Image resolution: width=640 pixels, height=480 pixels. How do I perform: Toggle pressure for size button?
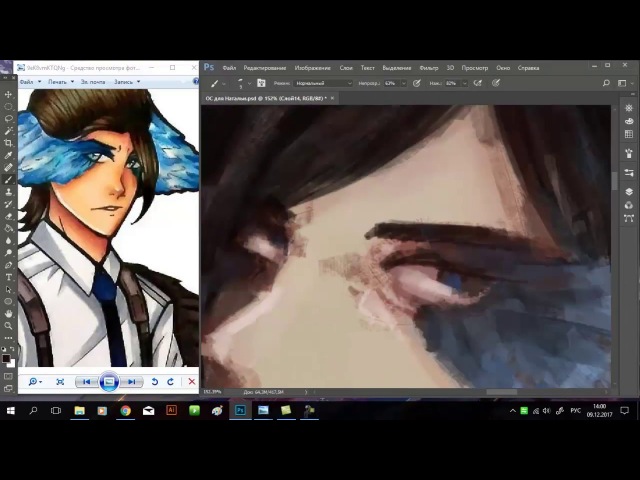click(496, 83)
